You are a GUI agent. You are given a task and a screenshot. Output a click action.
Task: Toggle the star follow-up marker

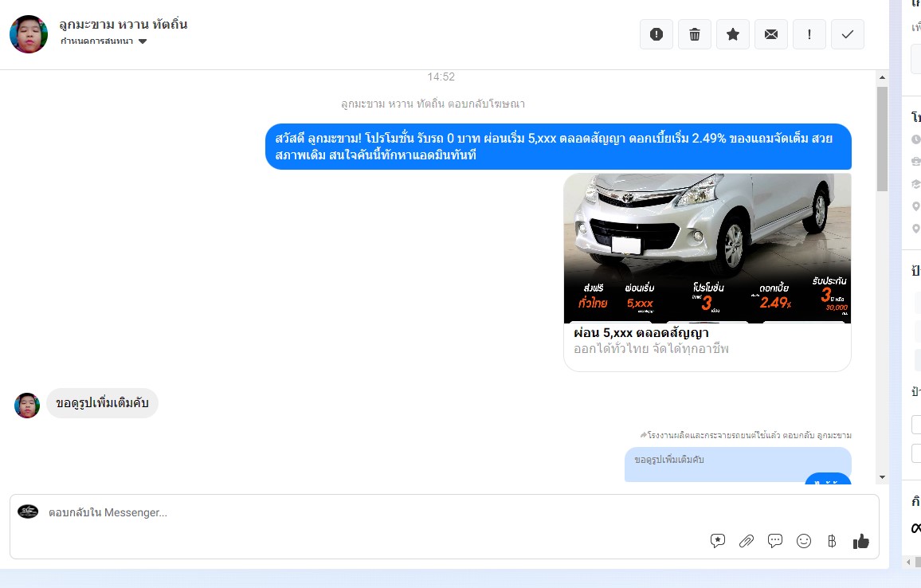(x=733, y=34)
